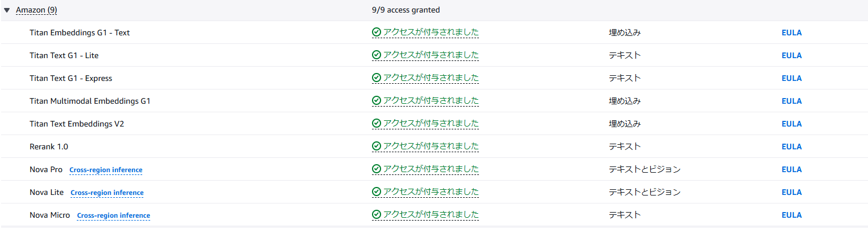Select the Nova Micro model name
This screenshot has width=868, height=228.
coord(50,215)
